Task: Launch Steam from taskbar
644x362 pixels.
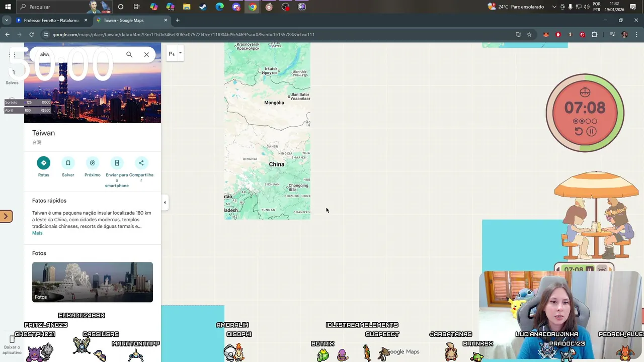Action: 203,7
